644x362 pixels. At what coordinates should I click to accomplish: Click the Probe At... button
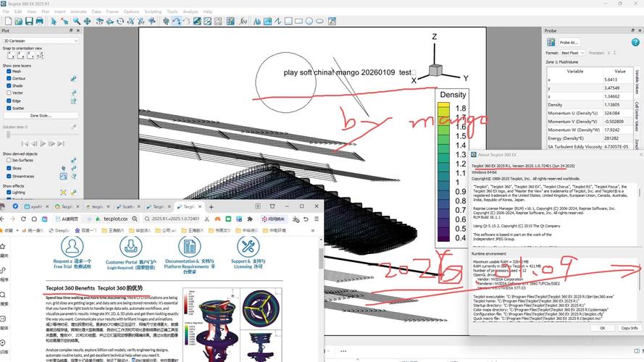(x=569, y=42)
